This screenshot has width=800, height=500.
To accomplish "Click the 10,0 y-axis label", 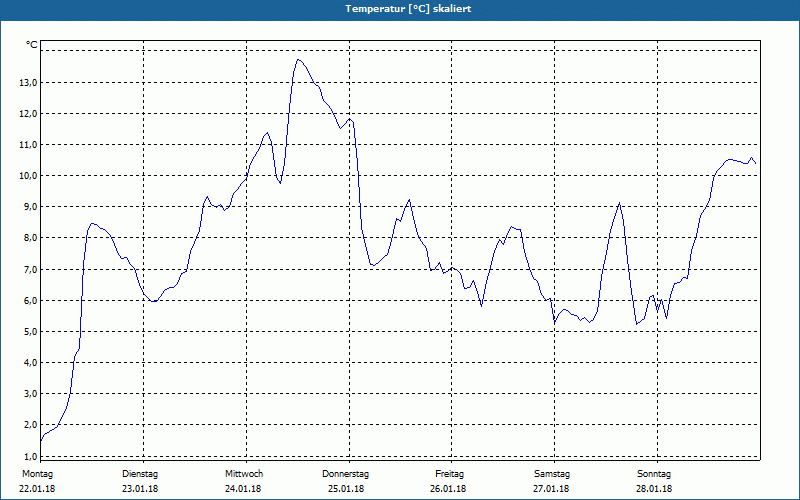I will pos(28,176).
